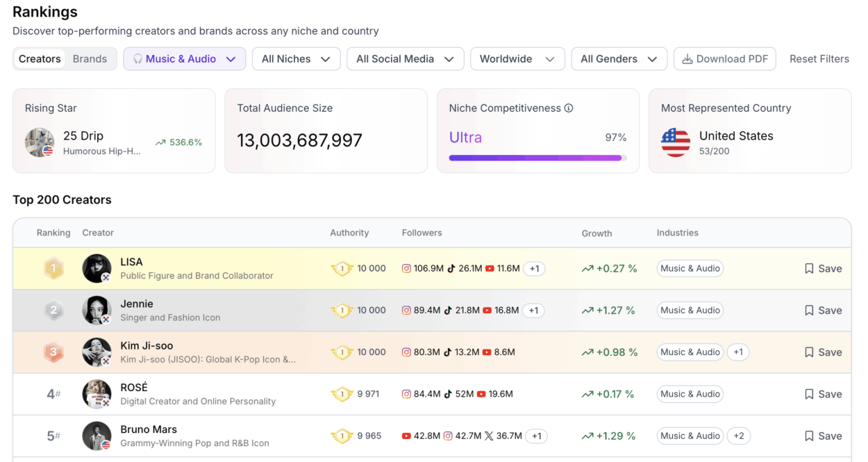The image size is (868, 462).
Task: Click Jennie's gold authority badge icon
Action: (x=342, y=311)
